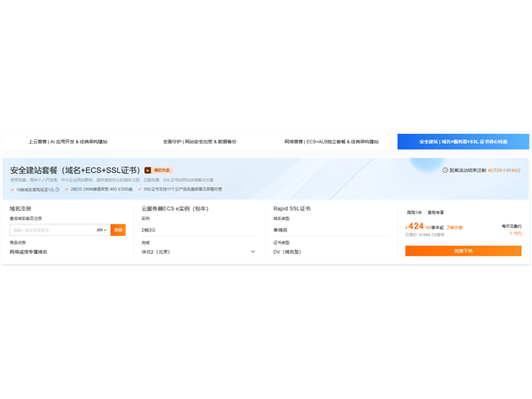532x399 pixels.
Task: Click the 了解优惠 discount link
Action: (454, 228)
